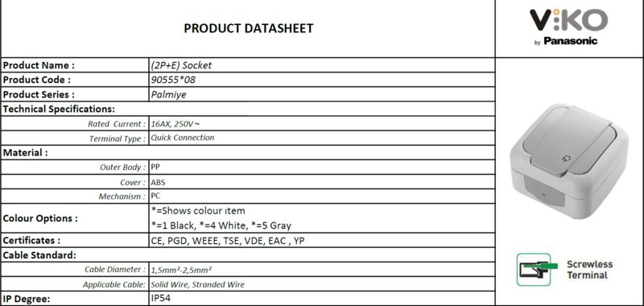644x306 pixels.
Task: Click the VIKO by Panasonic logo
Action: tap(568, 27)
